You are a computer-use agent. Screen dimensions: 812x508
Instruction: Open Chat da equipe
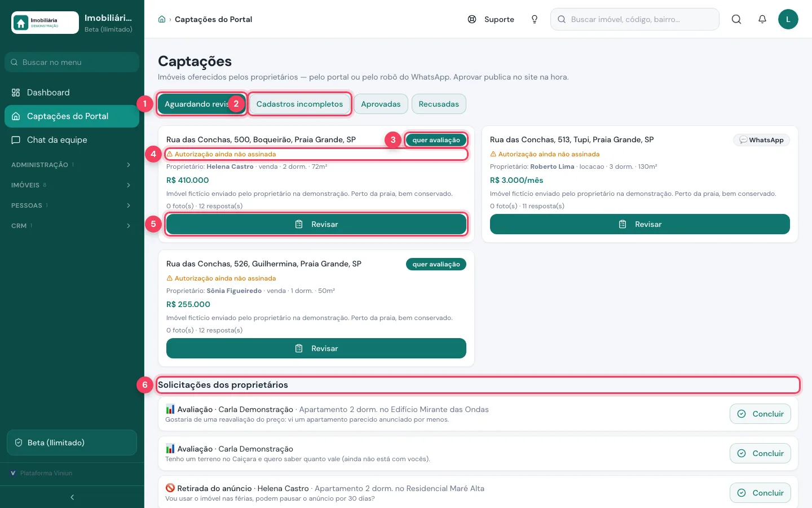[x=72, y=140]
